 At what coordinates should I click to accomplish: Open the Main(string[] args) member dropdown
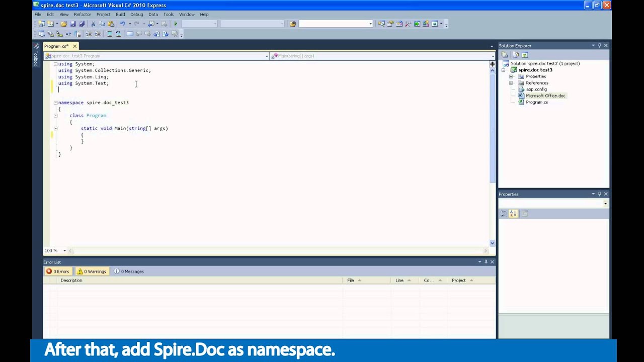click(x=493, y=56)
